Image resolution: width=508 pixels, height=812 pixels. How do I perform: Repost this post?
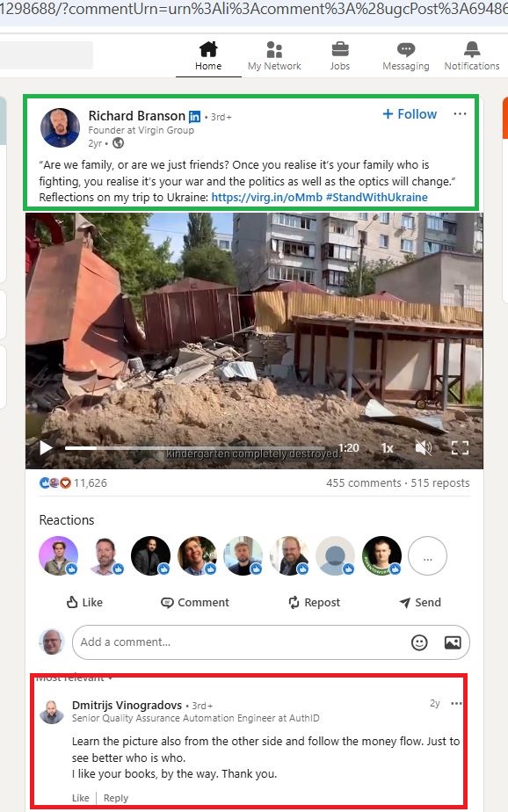(x=315, y=602)
